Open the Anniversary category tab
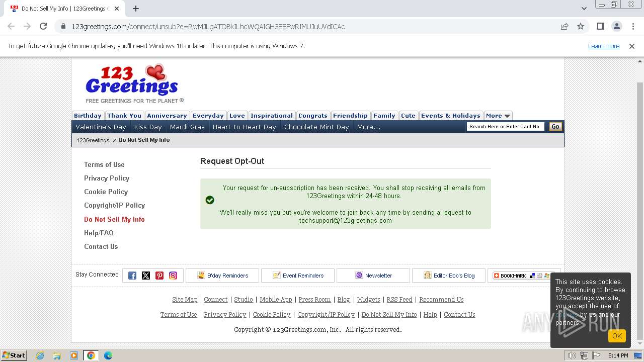The height and width of the screenshot is (362, 644). [167, 116]
